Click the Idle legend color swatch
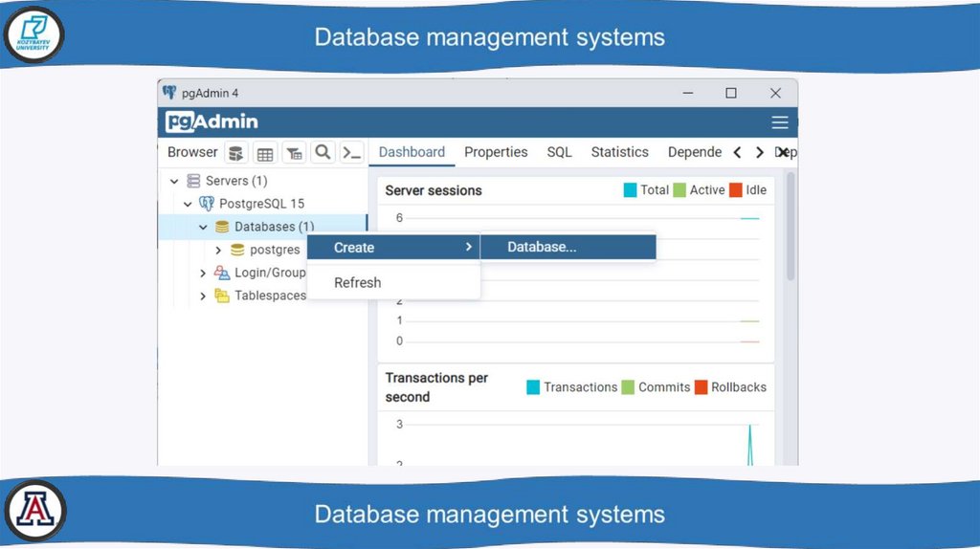 [x=736, y=190]
